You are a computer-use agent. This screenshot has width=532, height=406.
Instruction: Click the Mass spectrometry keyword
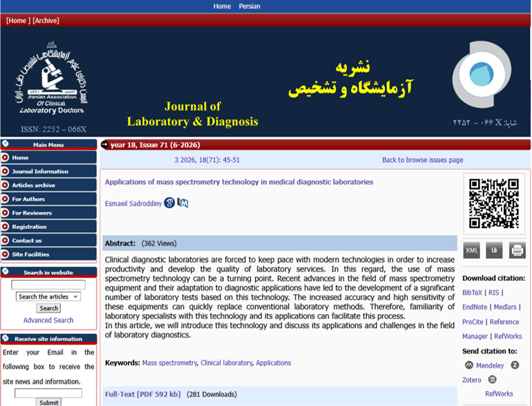click(x=169, y=362)
